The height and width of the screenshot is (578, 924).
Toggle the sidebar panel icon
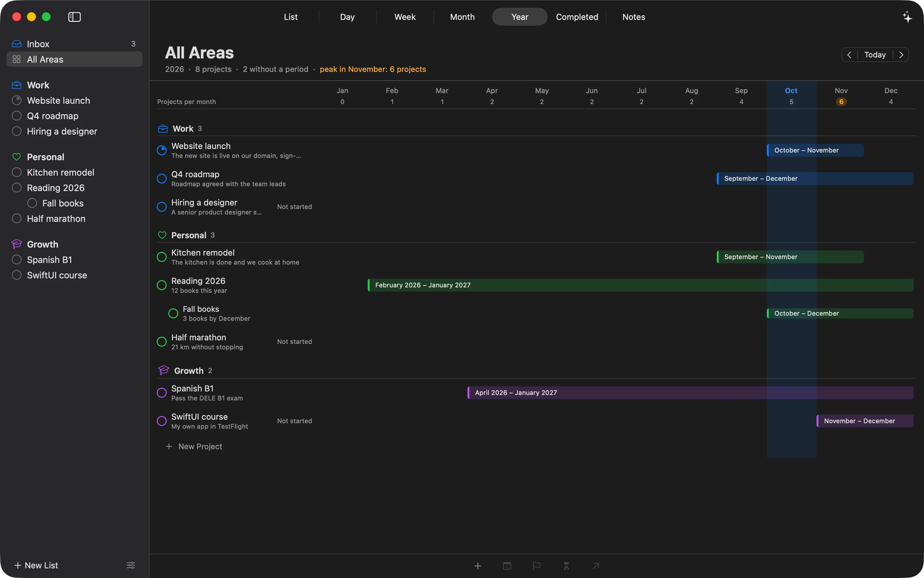74,17
